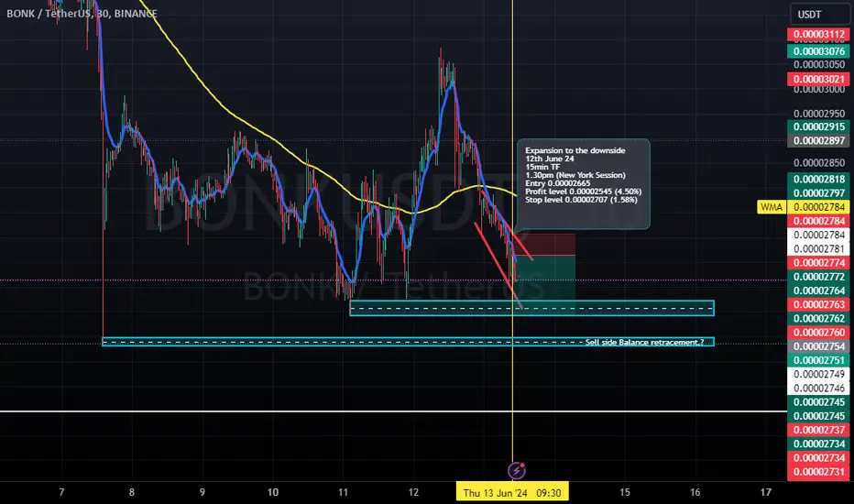
Task: Click the green 0.00002818 price label
Action: click(x=818, y=180)
